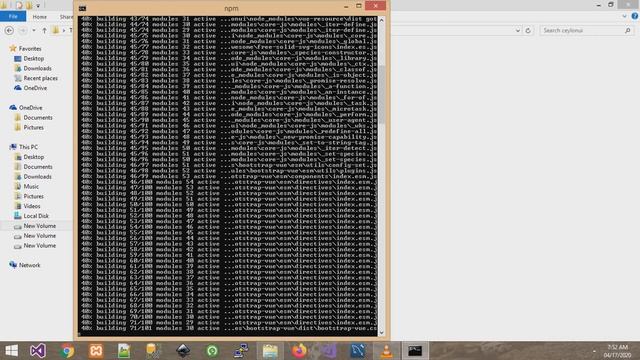Open the green circular taskbar icon
Image resolution: width=640 pixels, height=360 pixels.
(x=212, y=351)
